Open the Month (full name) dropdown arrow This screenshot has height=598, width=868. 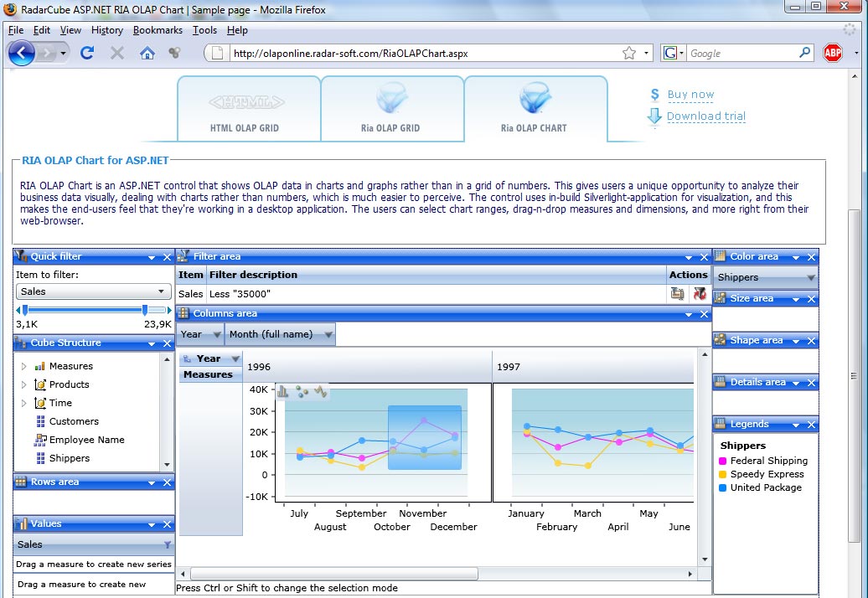click(328, 335)
